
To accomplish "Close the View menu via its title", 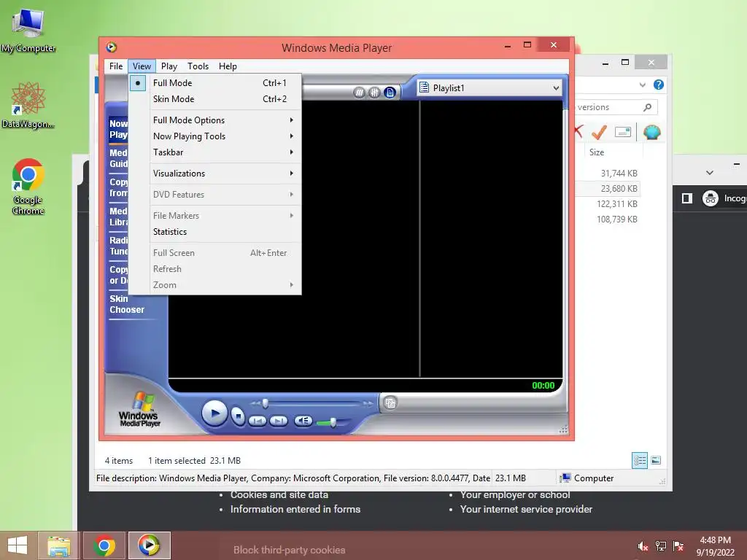I will click(142, 66).
